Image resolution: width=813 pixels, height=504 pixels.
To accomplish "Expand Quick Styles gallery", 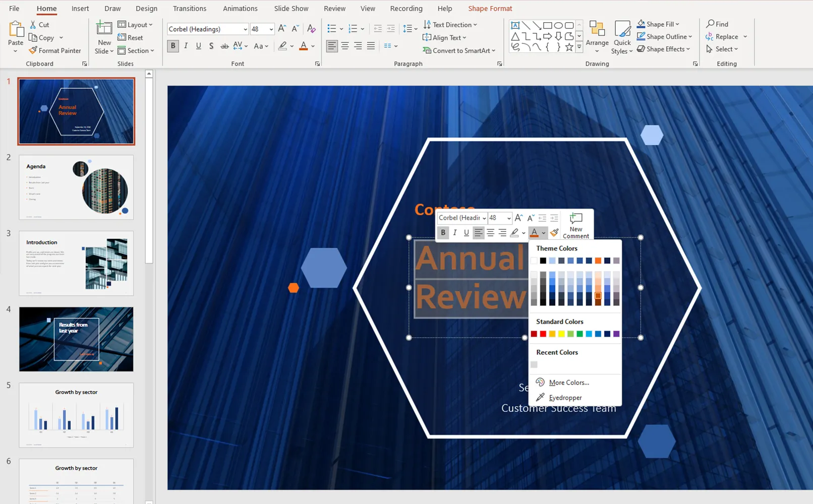I will (x=622, y=37).
